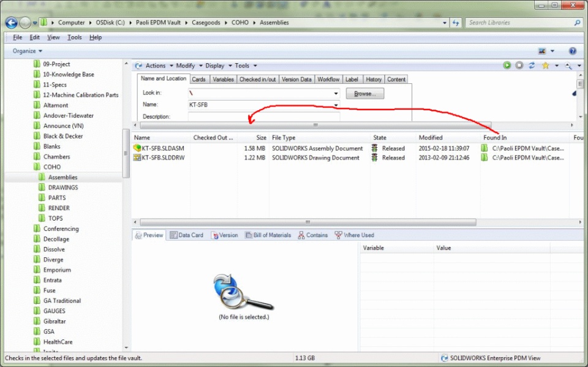588x367 pixels.
Task: Switch to the Variables tab
Action: click(223, 79)
